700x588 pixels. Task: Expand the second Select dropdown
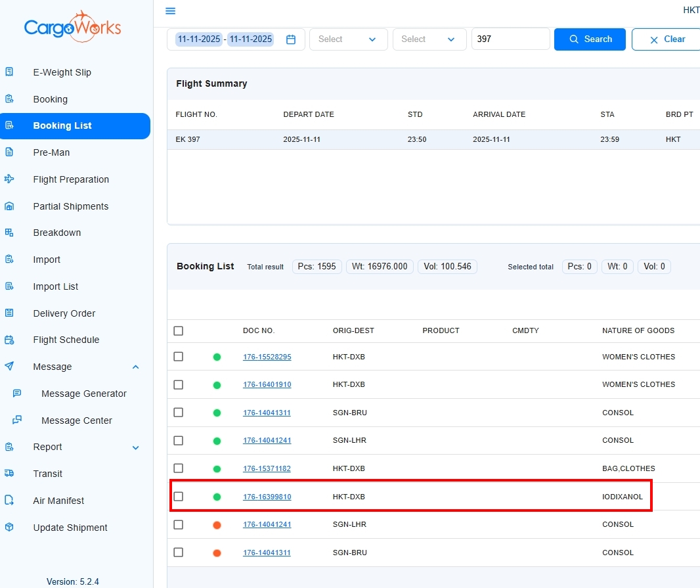(x=429, y=39)
